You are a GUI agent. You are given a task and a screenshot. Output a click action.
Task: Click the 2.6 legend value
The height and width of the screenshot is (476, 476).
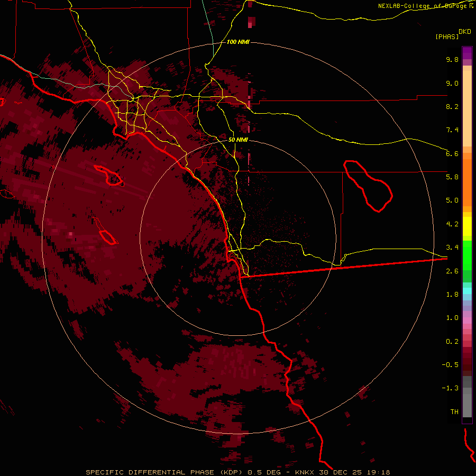point(452,271)
